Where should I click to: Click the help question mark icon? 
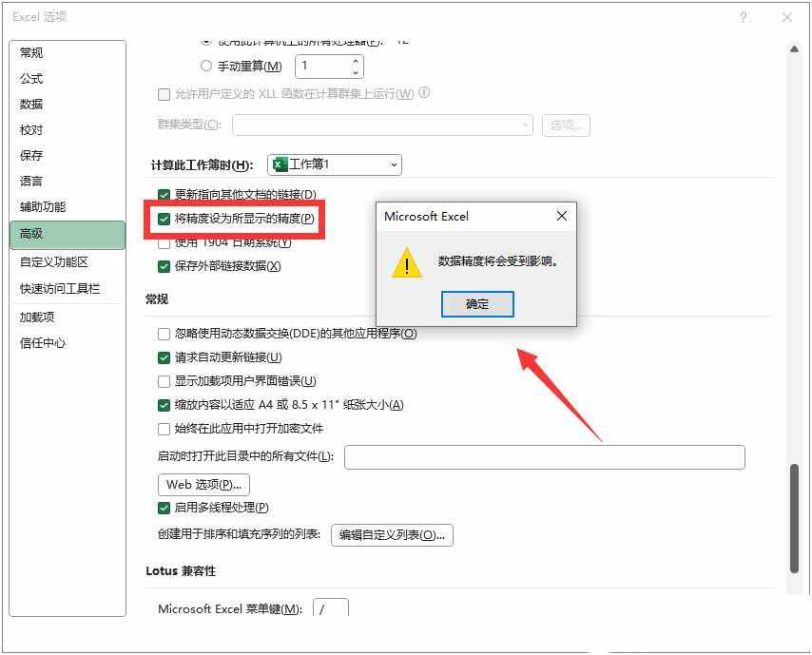coord(743,18)
